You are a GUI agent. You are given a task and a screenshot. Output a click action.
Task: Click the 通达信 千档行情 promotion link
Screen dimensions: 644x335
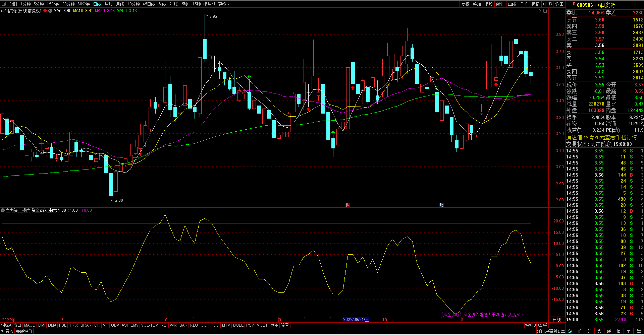(x=601, y=137)
